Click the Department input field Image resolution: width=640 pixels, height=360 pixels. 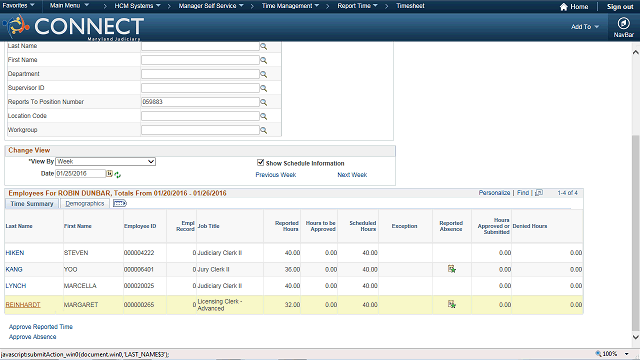[200, 74]
